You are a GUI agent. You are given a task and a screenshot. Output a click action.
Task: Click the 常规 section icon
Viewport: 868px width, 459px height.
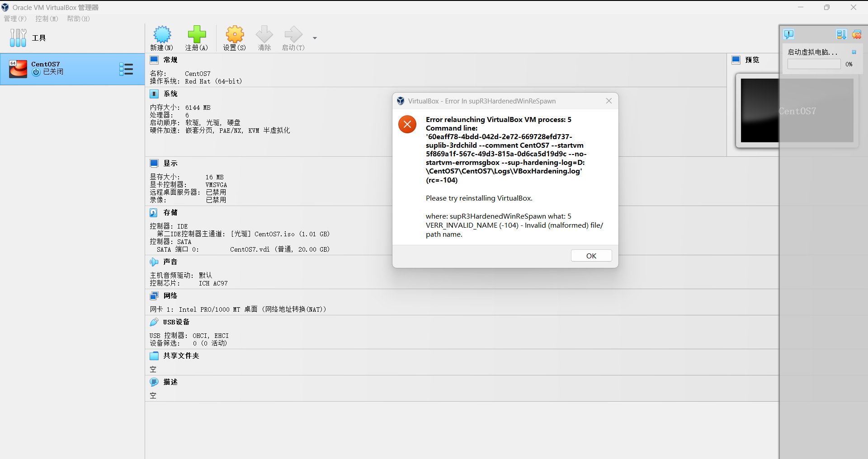point(154,60)
